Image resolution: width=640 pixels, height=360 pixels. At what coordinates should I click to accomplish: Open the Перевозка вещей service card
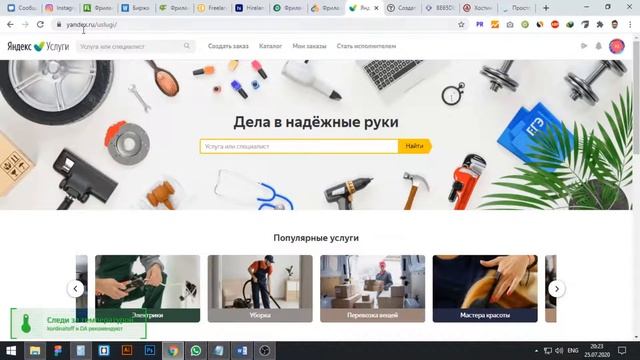pyautogui.click(x=372, y=289)
